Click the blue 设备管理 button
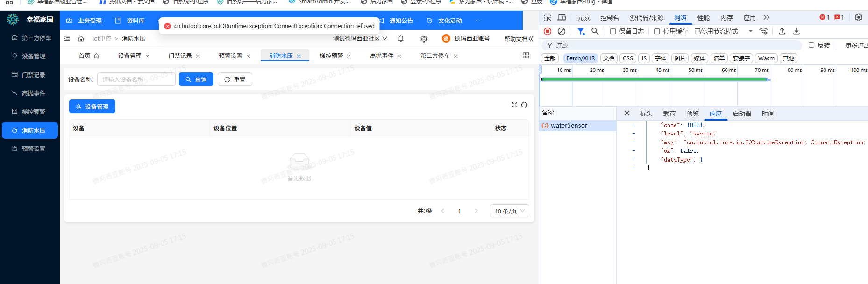Image resolution: width=868 pixels, height=284 pixels. [x=92, y=106]
